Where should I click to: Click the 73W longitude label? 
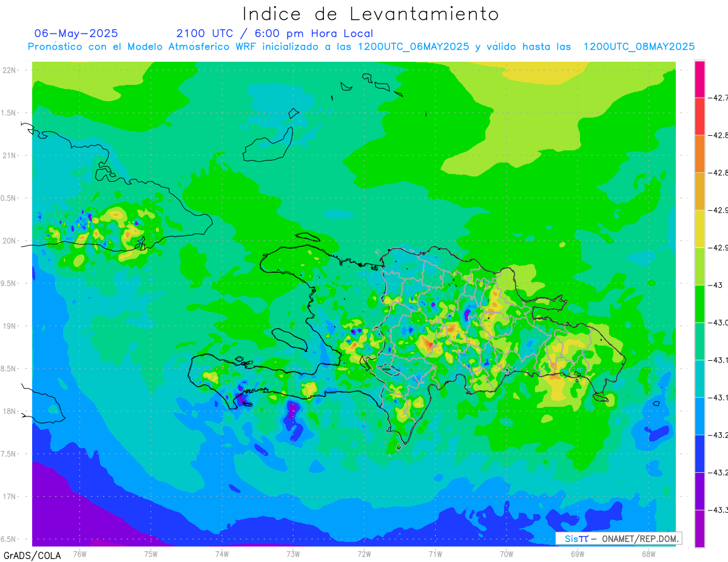point(293,554)
